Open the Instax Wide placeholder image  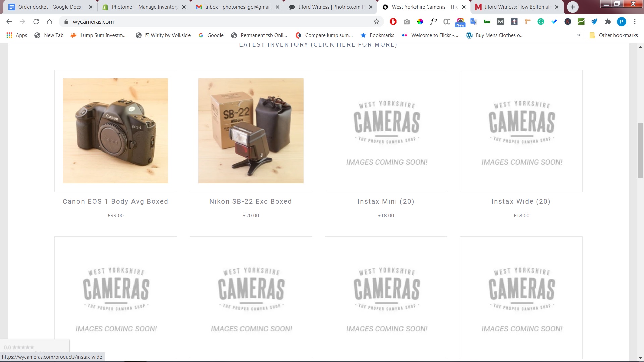pyautogui.click(x=521, y=131)
